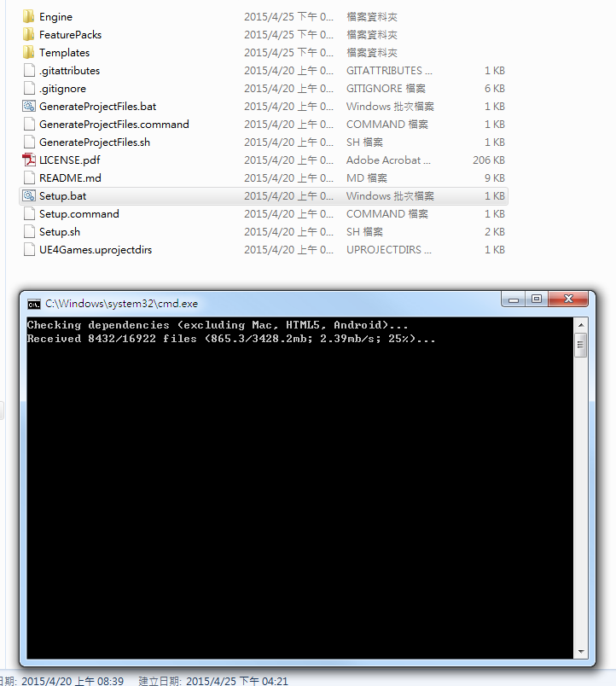
Task: Minimize the cmd.exe window
Action: tap(514, 299)
